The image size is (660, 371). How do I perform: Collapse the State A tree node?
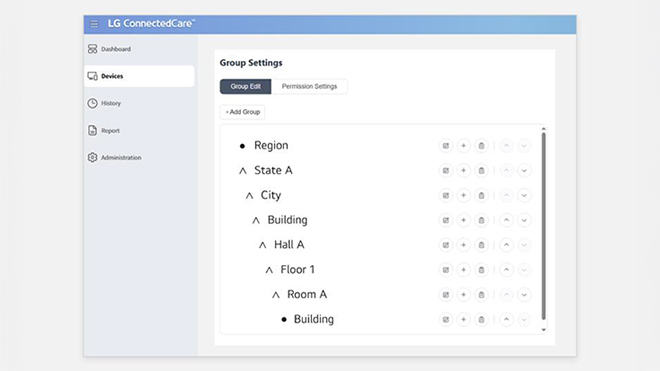tap(243, 171)
